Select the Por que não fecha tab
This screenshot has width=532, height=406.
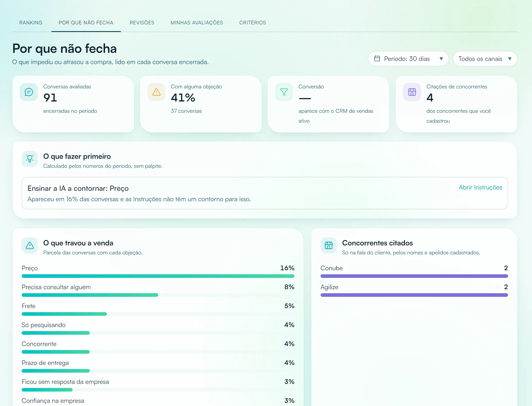click(x=86, y=23)
